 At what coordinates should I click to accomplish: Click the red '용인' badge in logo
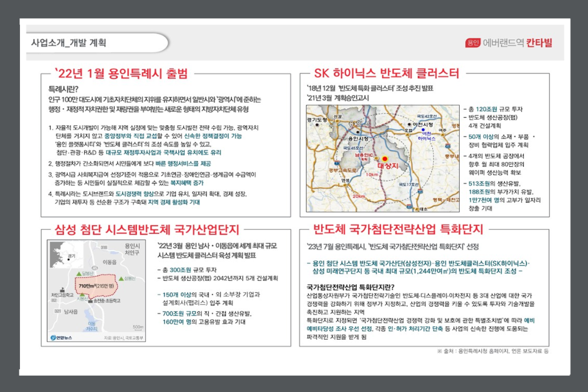[x=473, y=43]
